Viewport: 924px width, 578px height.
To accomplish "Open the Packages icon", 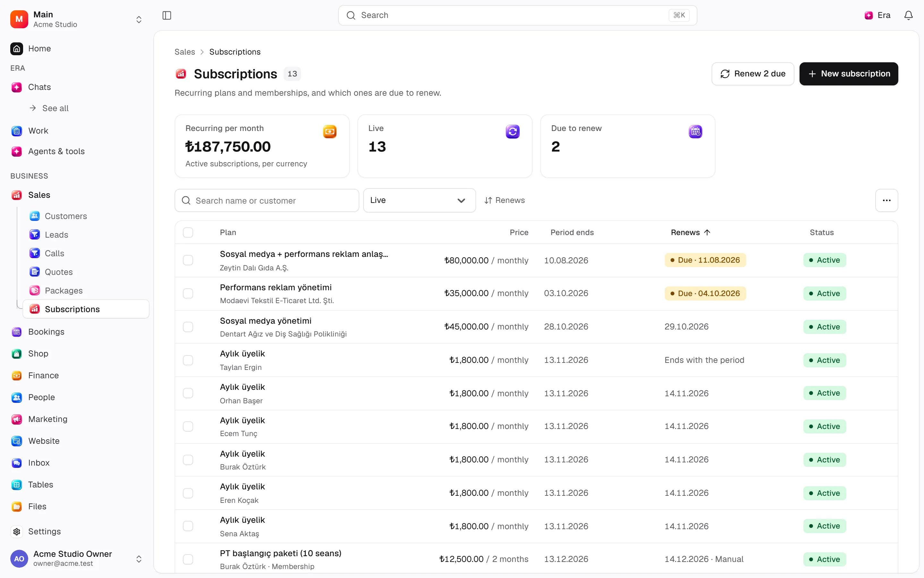I will click(34, 291).
